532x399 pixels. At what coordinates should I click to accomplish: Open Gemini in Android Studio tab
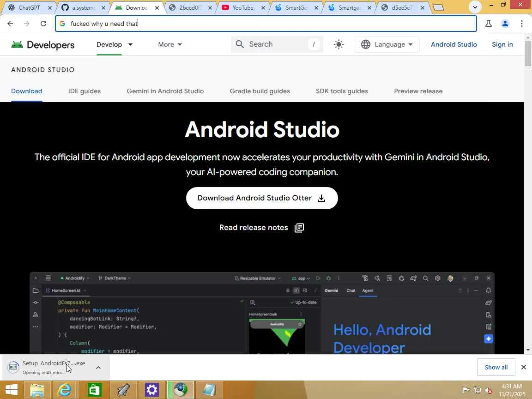(x=165, y=91)
